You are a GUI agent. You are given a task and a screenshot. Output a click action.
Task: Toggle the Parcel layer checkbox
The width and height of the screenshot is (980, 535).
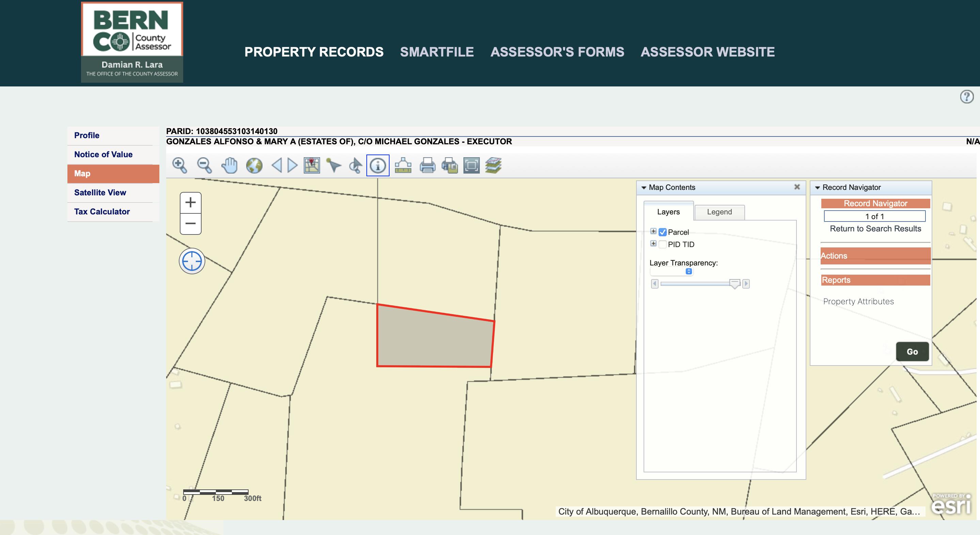coord(662,232)
